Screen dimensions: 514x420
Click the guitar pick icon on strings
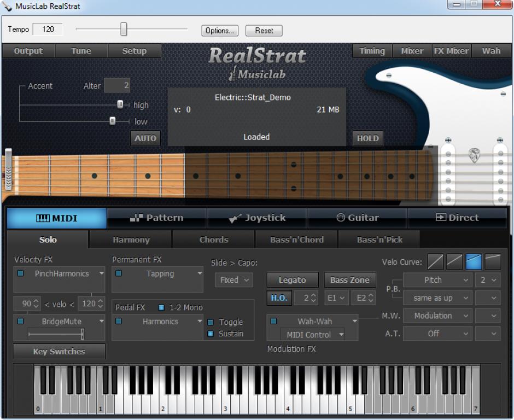click(474, 155)
